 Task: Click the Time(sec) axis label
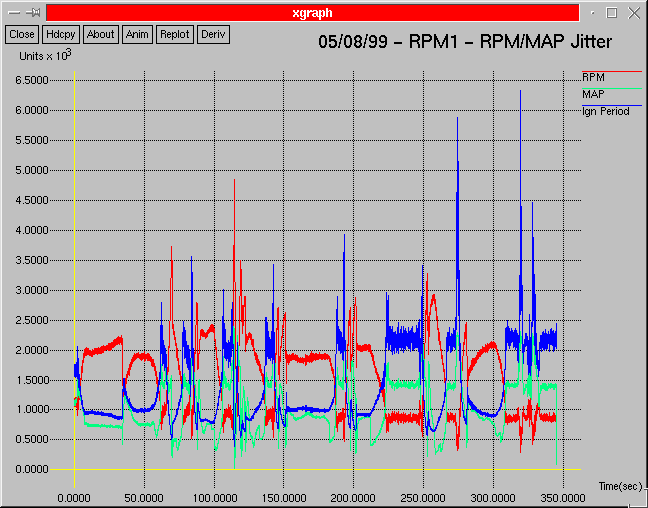tap(620, 487)
